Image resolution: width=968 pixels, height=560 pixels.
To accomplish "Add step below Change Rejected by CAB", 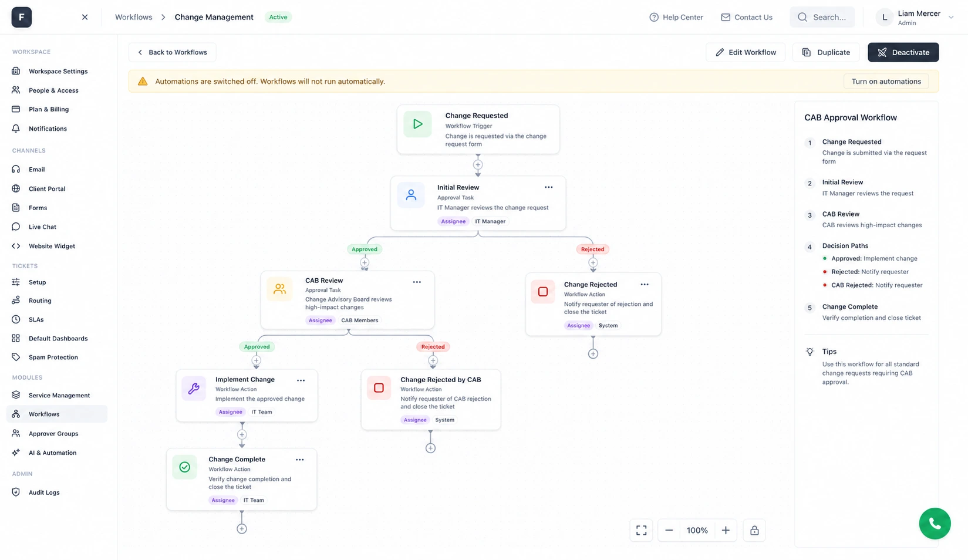I will (430, 448).
